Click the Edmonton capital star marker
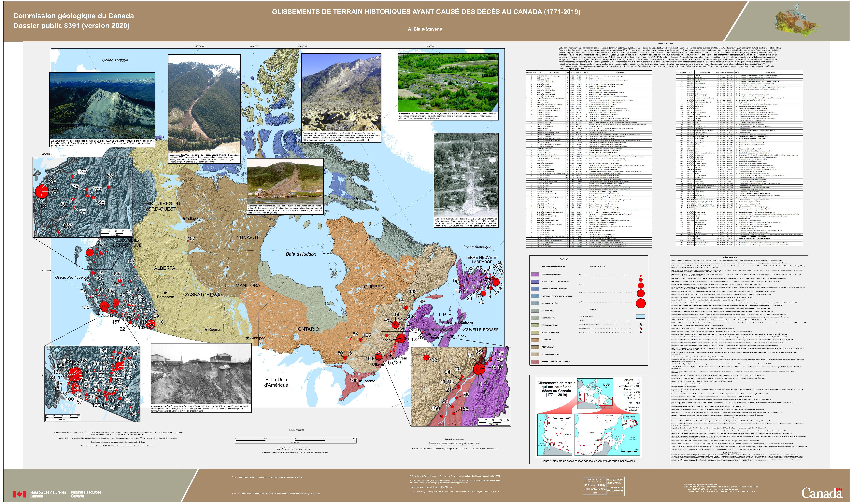The image size is (852, 504). click(165, 293)
